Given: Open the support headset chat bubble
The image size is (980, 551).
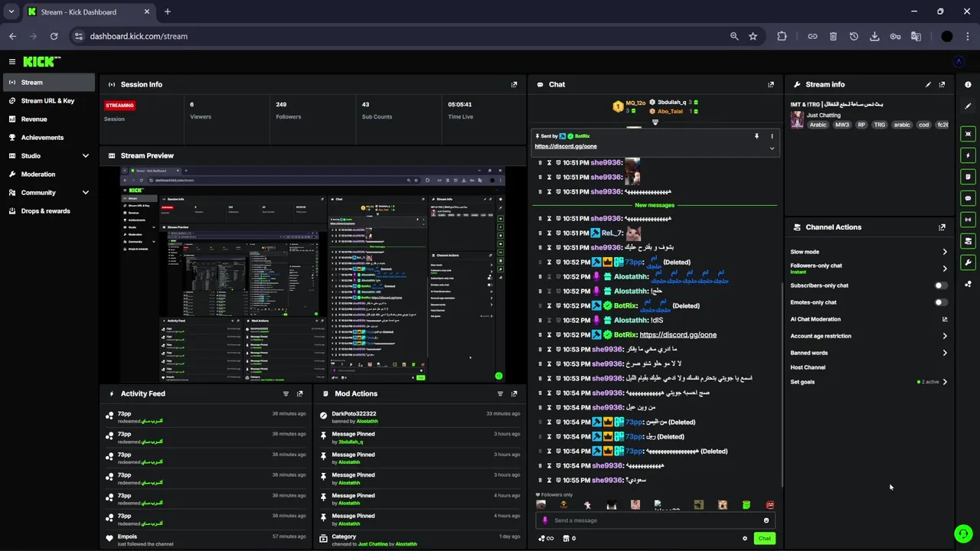Looking at the screenshot, I should (963, 533).
